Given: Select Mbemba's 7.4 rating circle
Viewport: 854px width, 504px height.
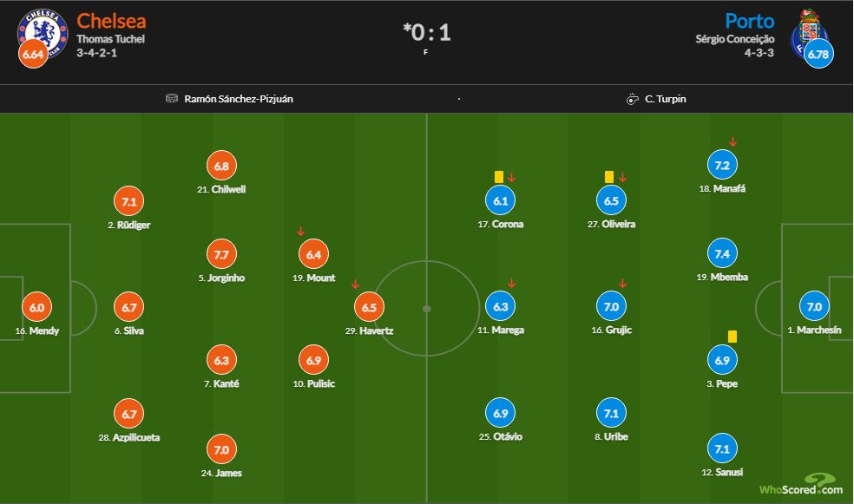Looking at the screenshot, I should click(722, 253).
